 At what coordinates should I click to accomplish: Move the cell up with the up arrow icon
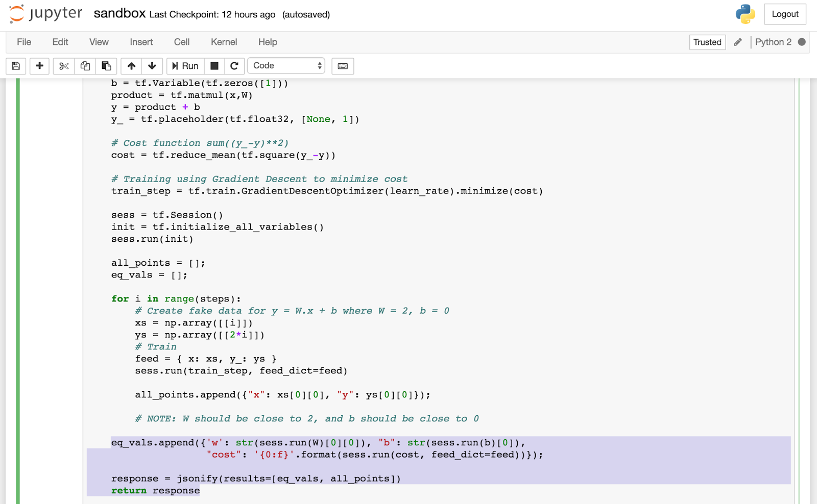[131, 66]
